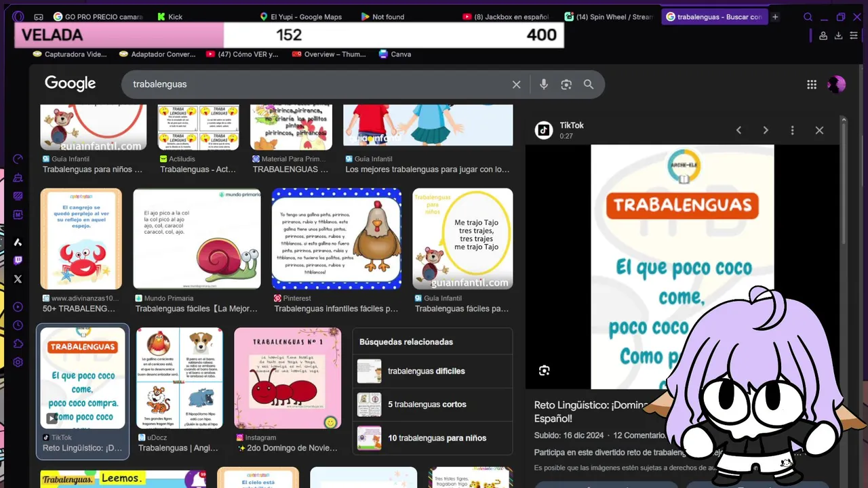Open History clock icon in sidebar
The height and width of the screenshot is (488, 868).
click(x=18, y=325)
